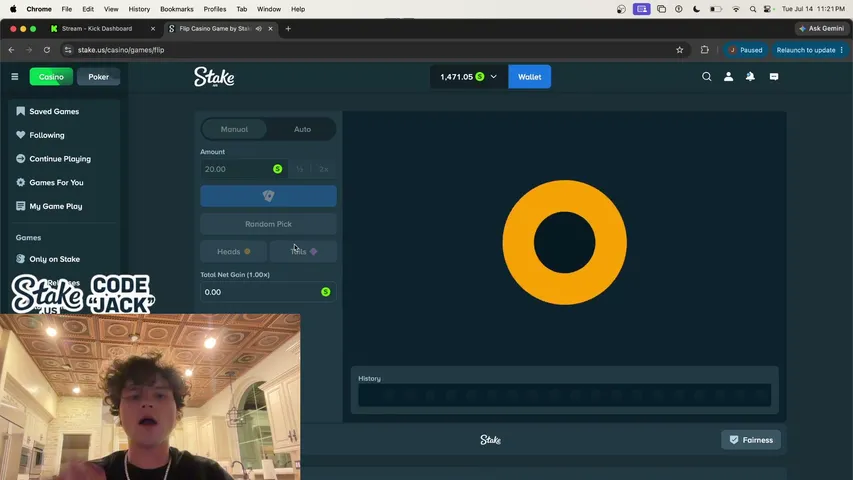The height and width of the screenshot is (480, 853).
Task: Click the green coin icon in Amount field
Action: pyautogui.click(x=277, y=169)
